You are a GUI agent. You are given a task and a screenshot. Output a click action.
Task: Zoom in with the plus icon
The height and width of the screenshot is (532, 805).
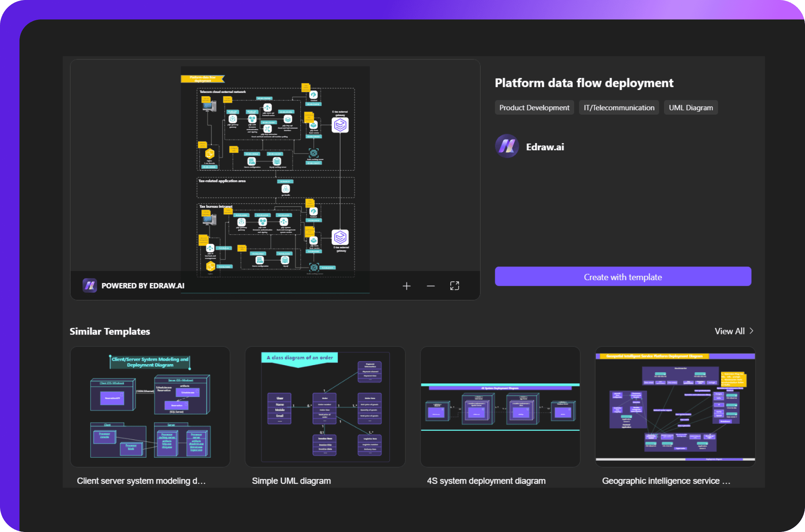click(x=406, y=286)
